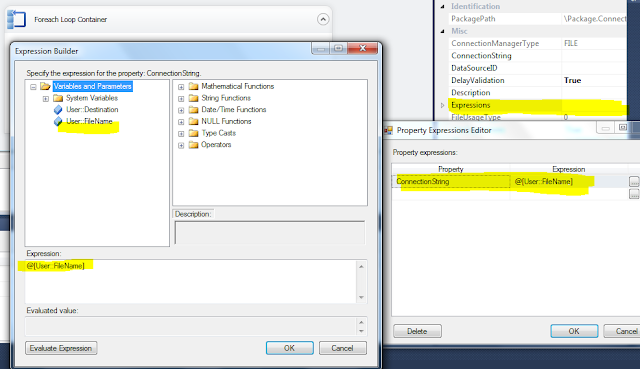Expand the System Variables node
The width and height of the screenshot is (640, 369).
point(46,98)
